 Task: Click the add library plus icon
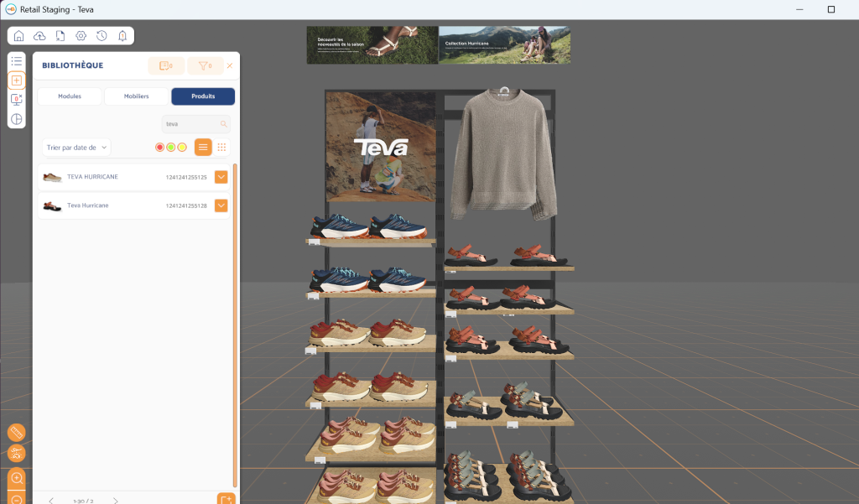[x=17, y=81]
